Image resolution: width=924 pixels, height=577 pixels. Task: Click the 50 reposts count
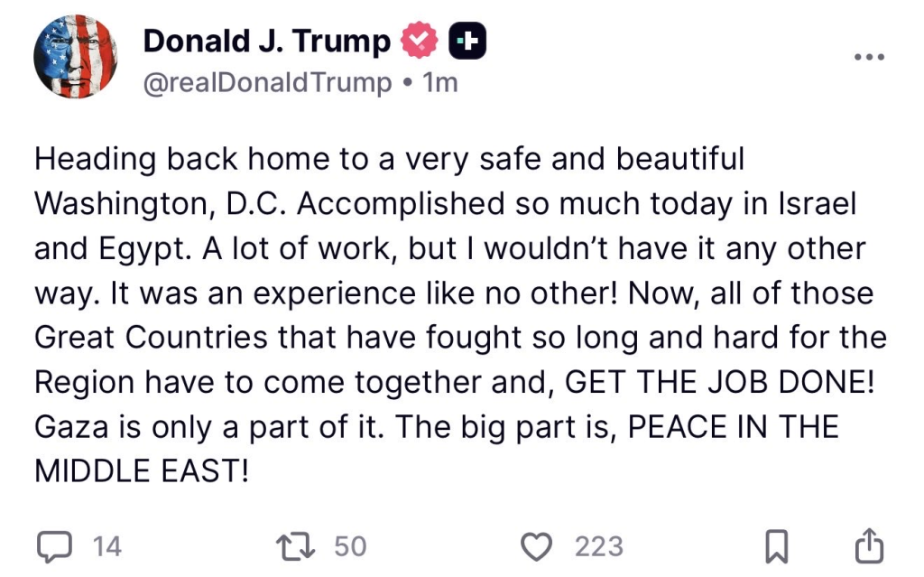pyautogui.click(x=350, y=546)
